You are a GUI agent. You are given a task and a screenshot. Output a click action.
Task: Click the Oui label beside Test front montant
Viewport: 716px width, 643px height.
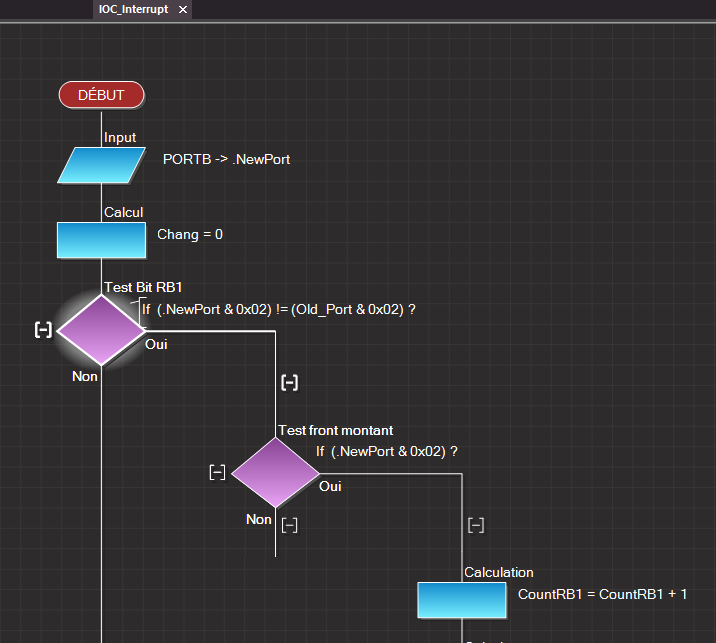tap(330, 486)
